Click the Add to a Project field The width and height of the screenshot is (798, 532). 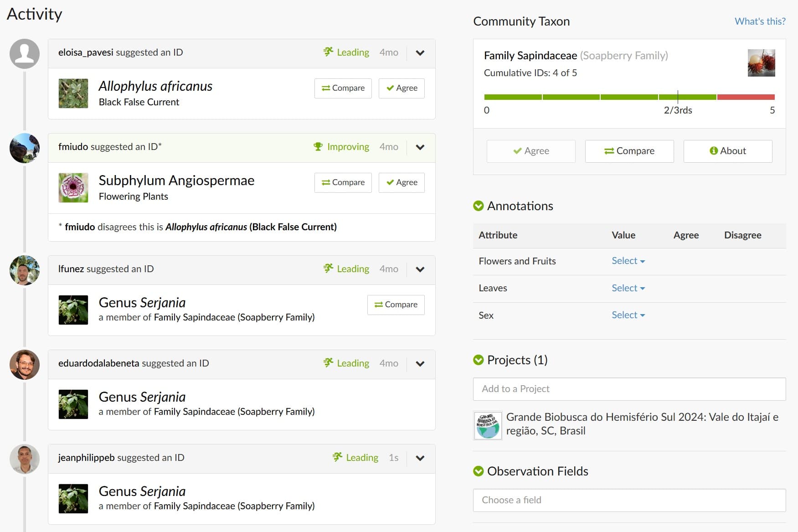point(629,389)
